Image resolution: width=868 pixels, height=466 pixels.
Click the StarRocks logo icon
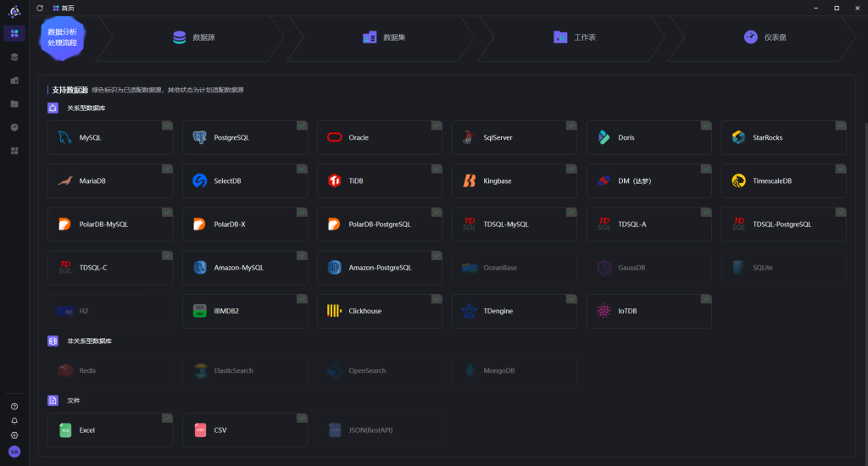tap(738, 137)
